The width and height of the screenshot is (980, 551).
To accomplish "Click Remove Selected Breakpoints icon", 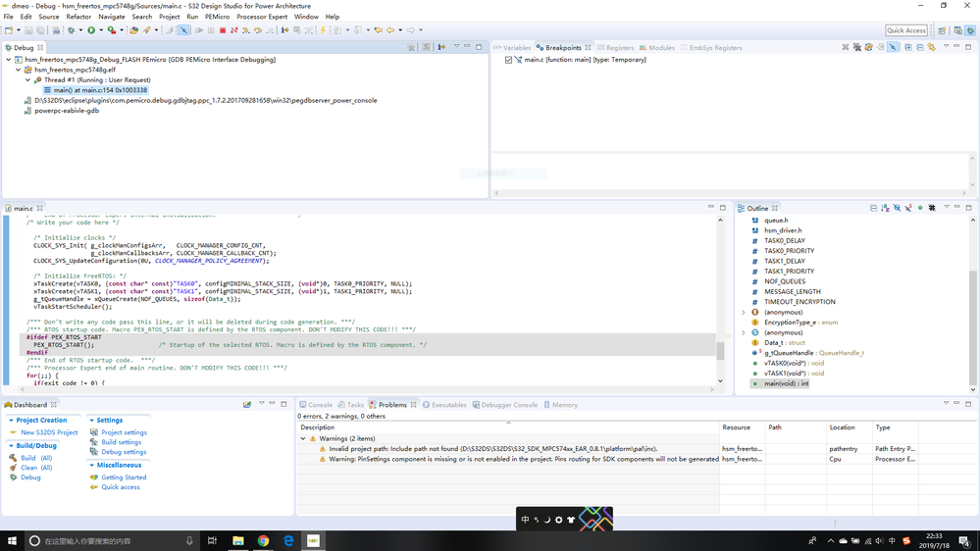I will click(x=845, y=47).
